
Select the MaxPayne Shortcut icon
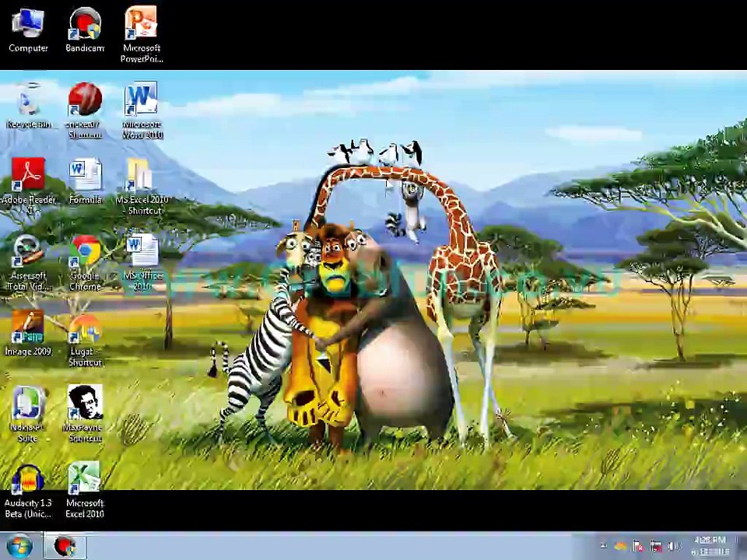click(x=85, y=414)
